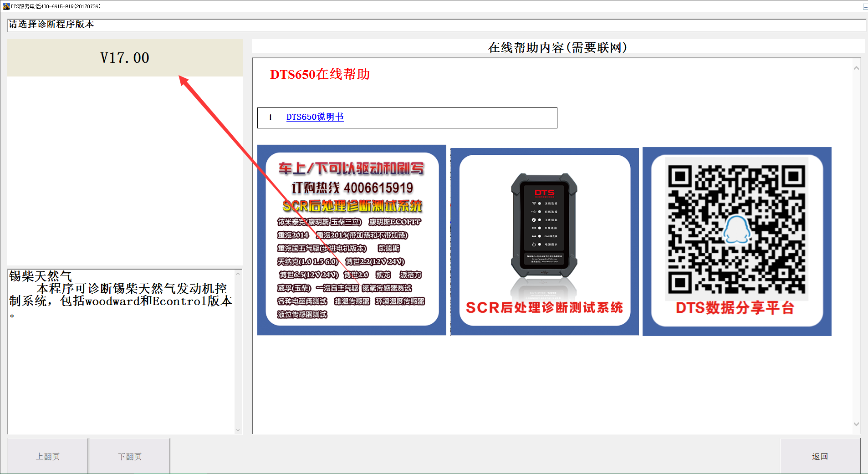Open the DTS650说明书 manual link

(x=315, y=117)
